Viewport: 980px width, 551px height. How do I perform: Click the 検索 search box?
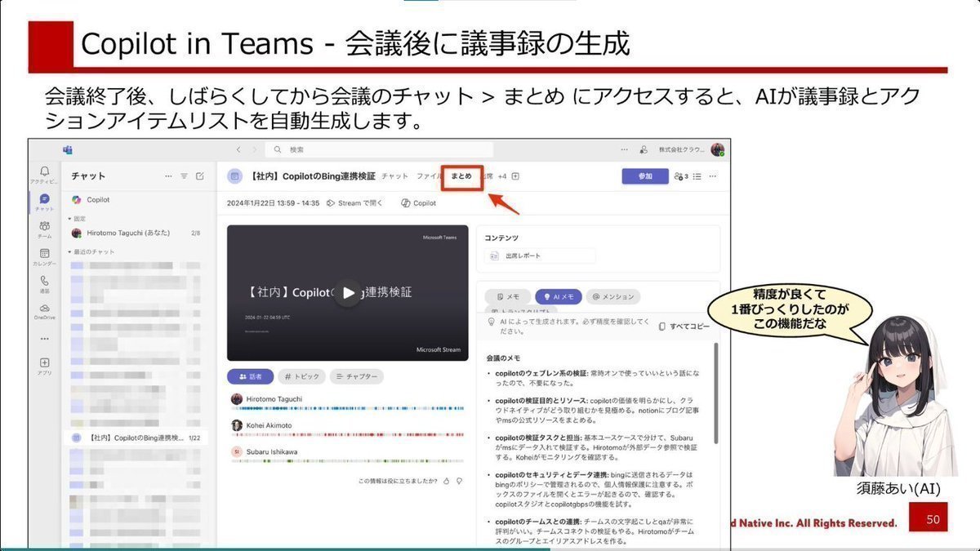380,149
